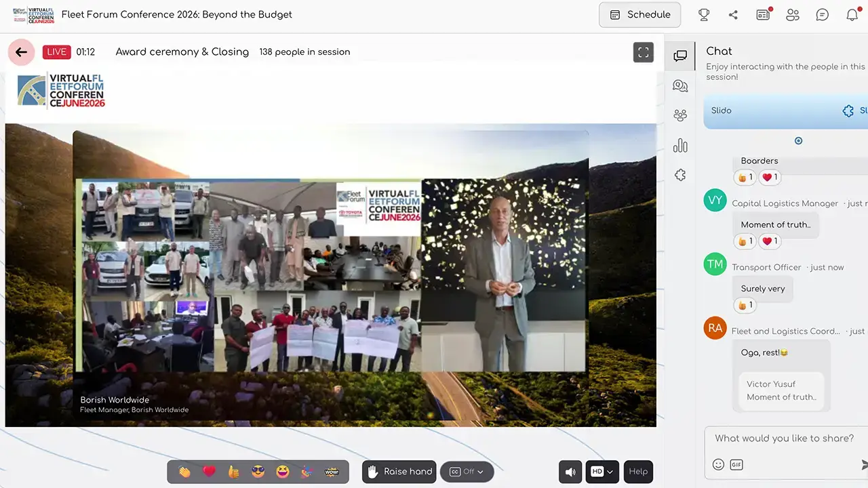Open the news feed icon with red dot

tap(764, 14)
